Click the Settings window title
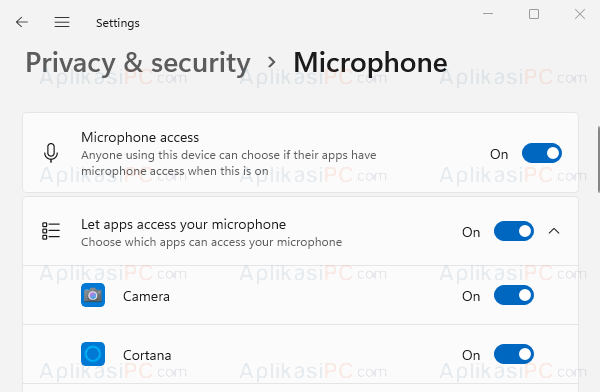The image size is (600, 392). coord(117,23)
